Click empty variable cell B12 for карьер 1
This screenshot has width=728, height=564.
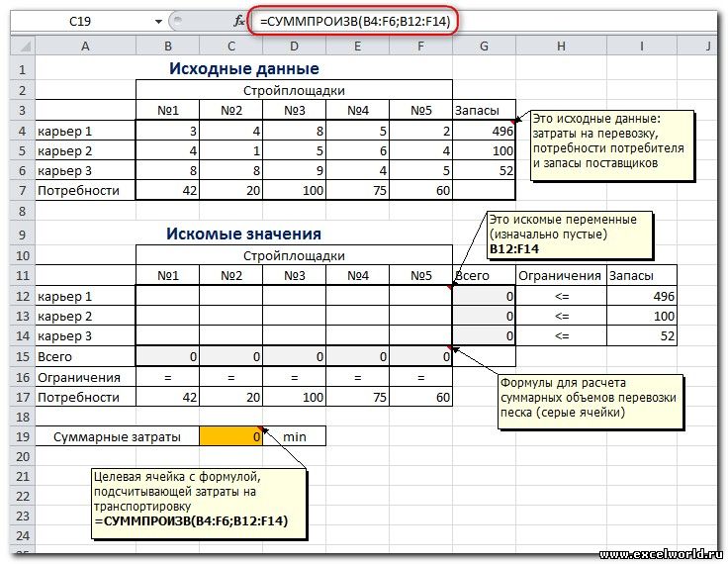(167, 296)
